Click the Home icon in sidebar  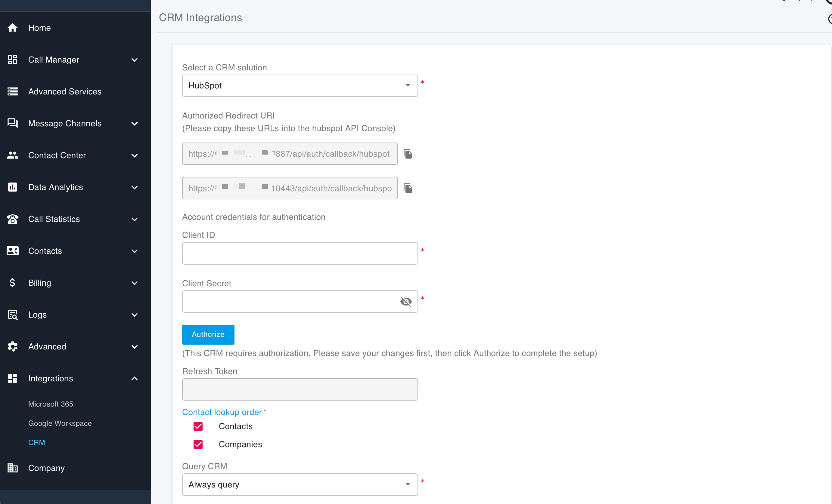[x=13, y=28]
